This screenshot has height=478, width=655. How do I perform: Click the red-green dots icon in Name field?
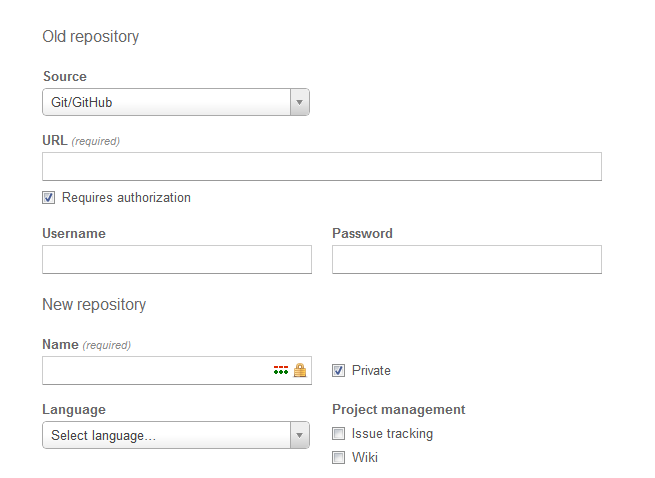click(x=281, y=370)
